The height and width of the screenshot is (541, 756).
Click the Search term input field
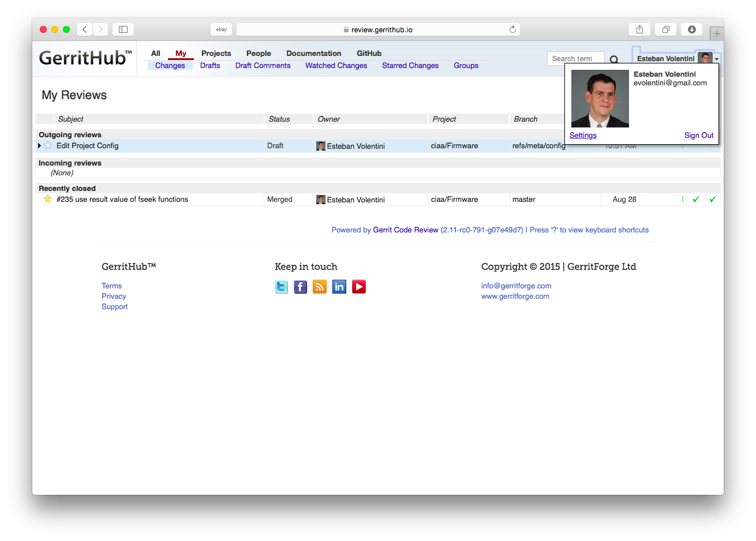pos(575,59)
